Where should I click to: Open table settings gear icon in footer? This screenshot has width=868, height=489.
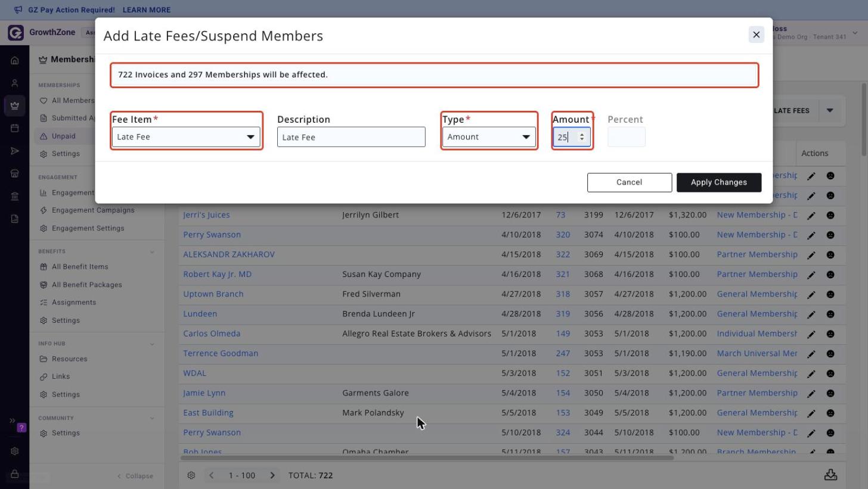tap(191, 475)
